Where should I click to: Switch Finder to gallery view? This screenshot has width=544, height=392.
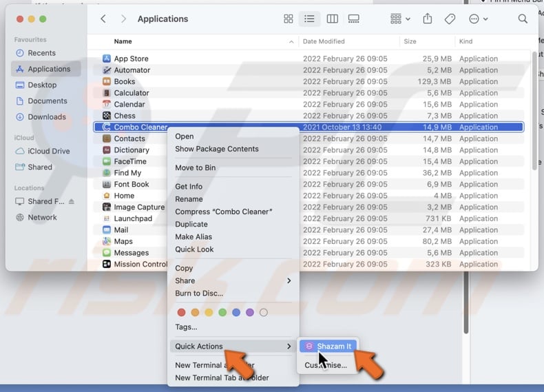coord(353,19)
